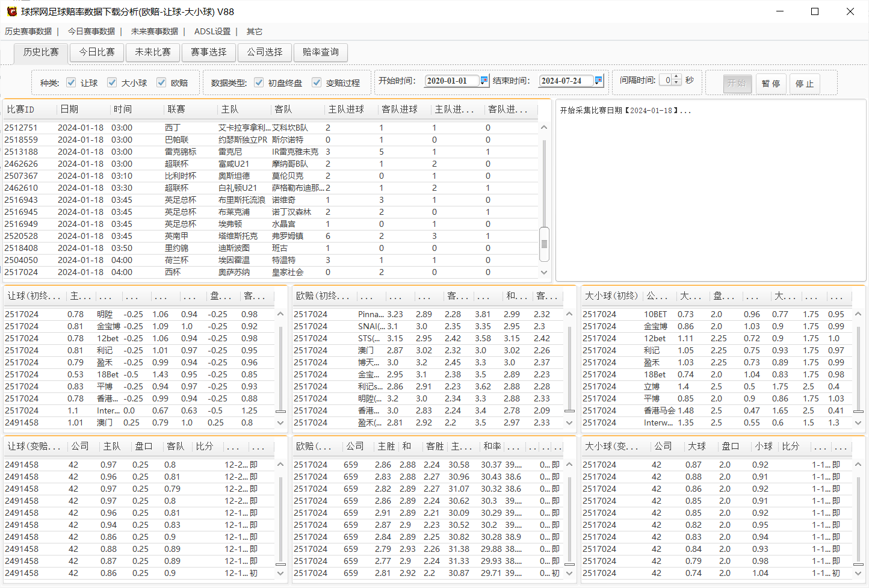Select match row 2512751 西丁
The width and height of the screenshot is (869, 588).
(271, 128)
